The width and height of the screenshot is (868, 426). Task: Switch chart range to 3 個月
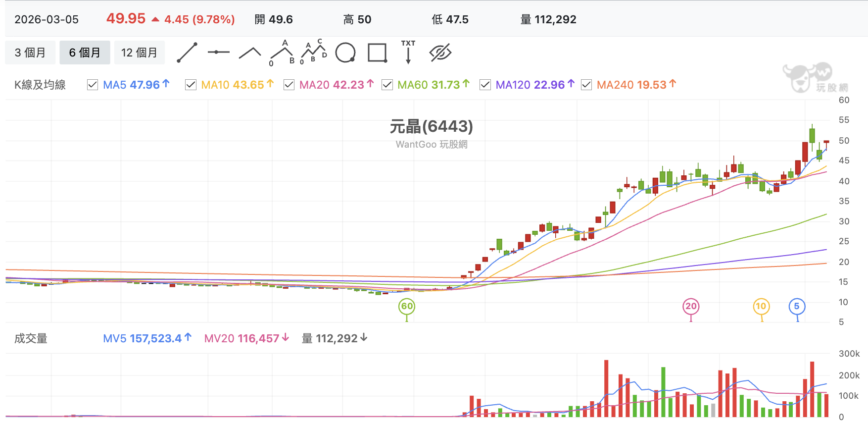[30, 53]
